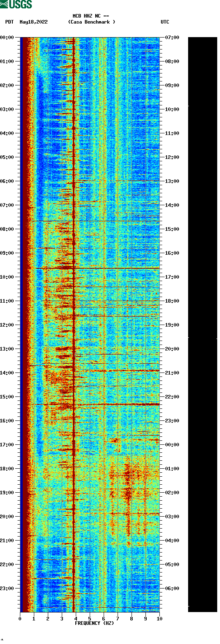Click the '22:00' UTC time label
Image resolution: width=220 pixels, height=644 pixels.
click(172, 397)
